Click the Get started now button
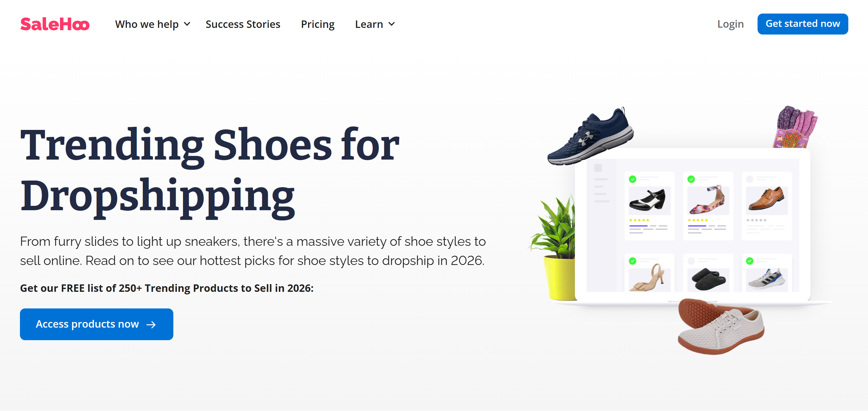This screenshot has width=868, height=411. [x=803, y=24]
